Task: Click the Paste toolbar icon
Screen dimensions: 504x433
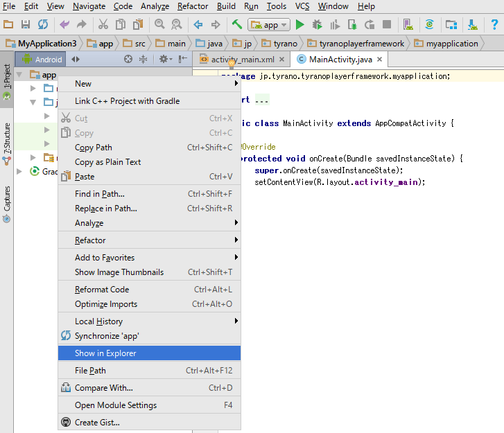Action: 138,24
